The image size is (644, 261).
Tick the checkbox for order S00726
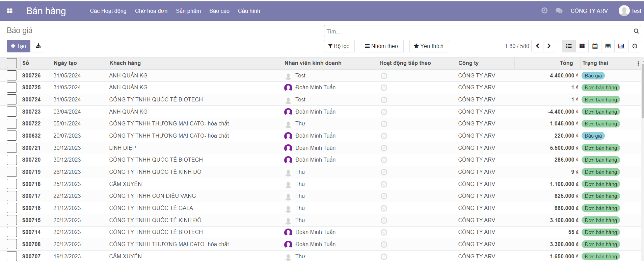coord(12,75)
